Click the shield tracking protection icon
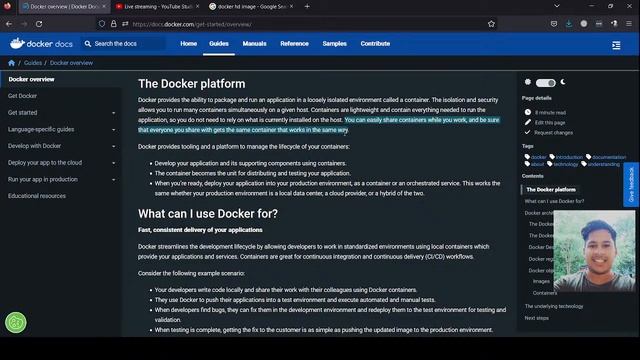640x360 pixels. pyautogui.click(x=102, y=24)
